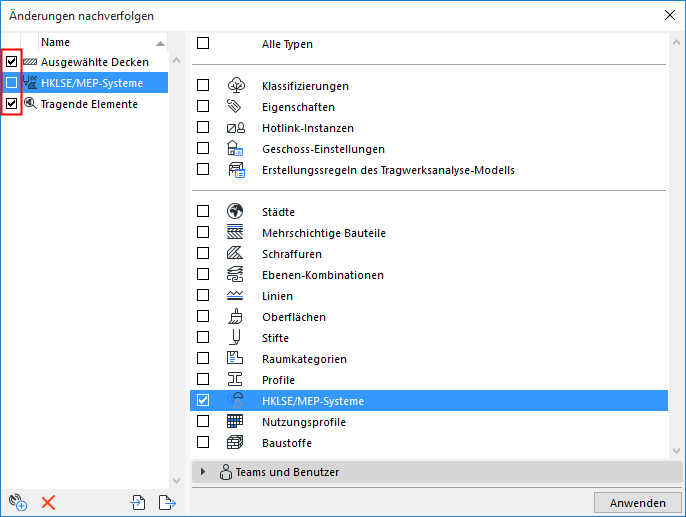Image resolution: width=686 pixels, height=517 pixels.
Task: Select the Raumkategorien label
Action: tap(304, 359)
